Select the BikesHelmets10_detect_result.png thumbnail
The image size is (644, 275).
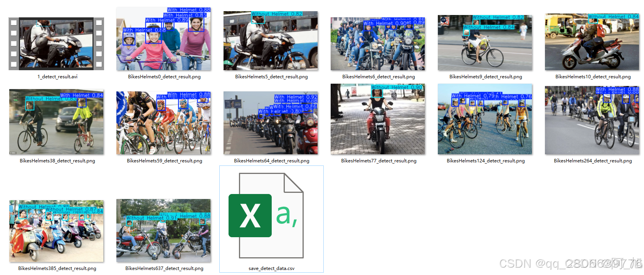click(x=592, y=42)
